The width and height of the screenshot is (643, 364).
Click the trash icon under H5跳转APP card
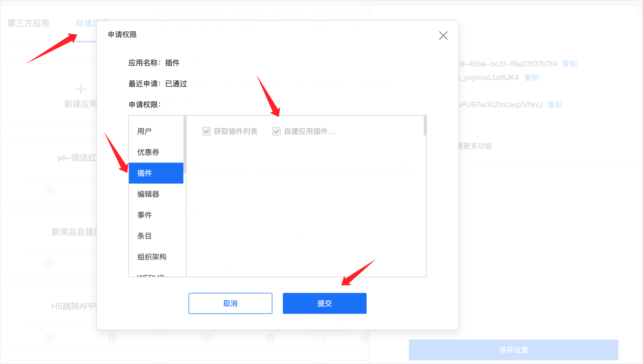(x=112, y=338)
